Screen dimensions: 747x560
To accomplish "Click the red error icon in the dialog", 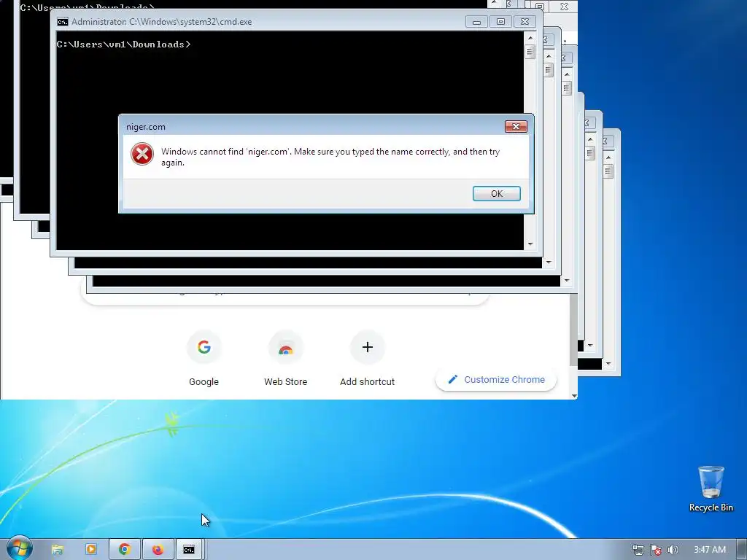I will pos(142,154).
